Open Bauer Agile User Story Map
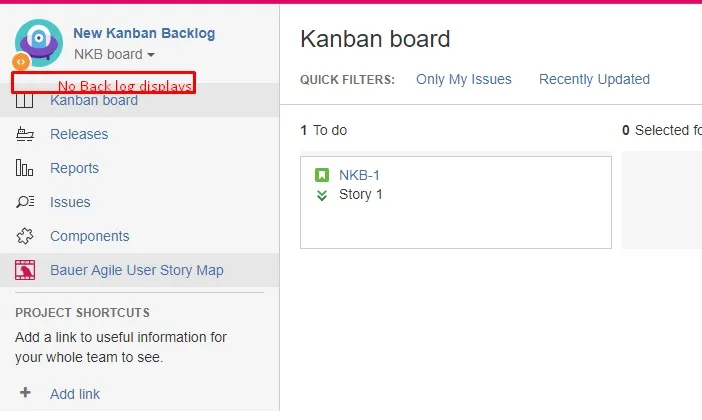 137,271
